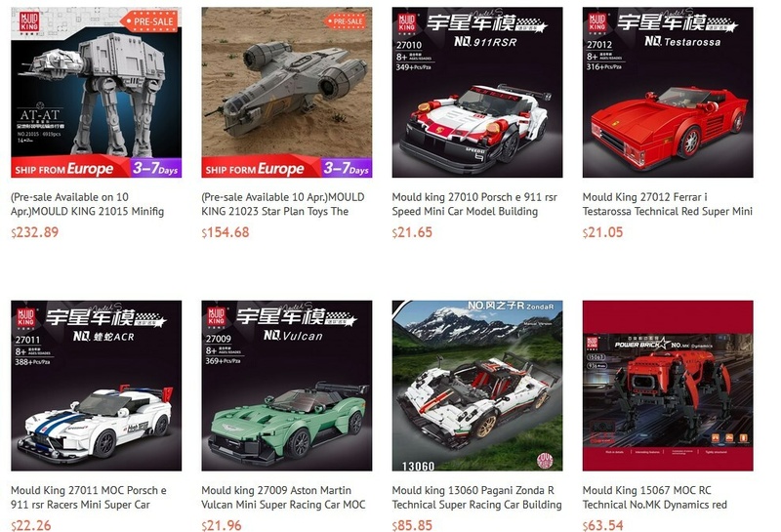Open the white 27011 ACR car image
This screenshot has width=781, height=532.
point(96,386)
